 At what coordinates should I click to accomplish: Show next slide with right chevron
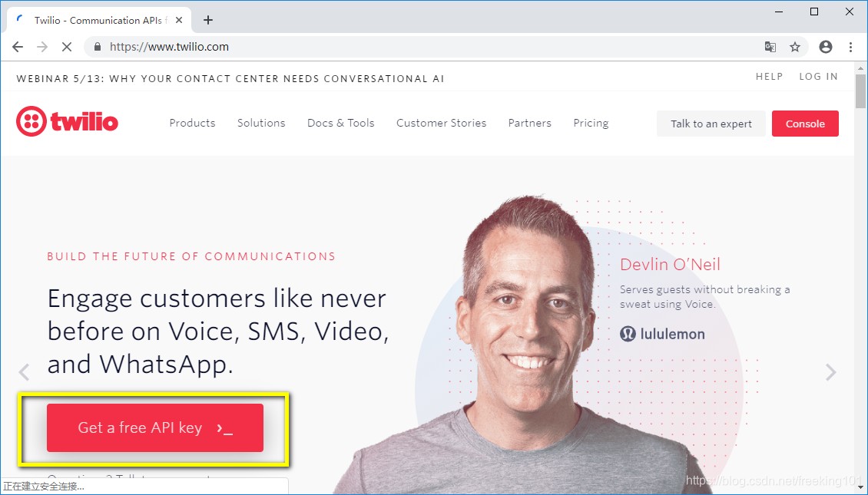pos(830,372)
